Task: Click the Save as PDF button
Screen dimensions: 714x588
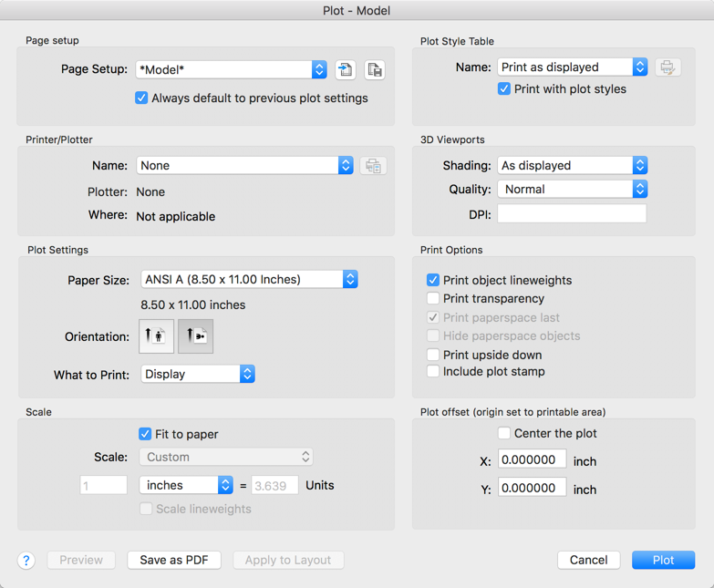Action: point(174,561)
